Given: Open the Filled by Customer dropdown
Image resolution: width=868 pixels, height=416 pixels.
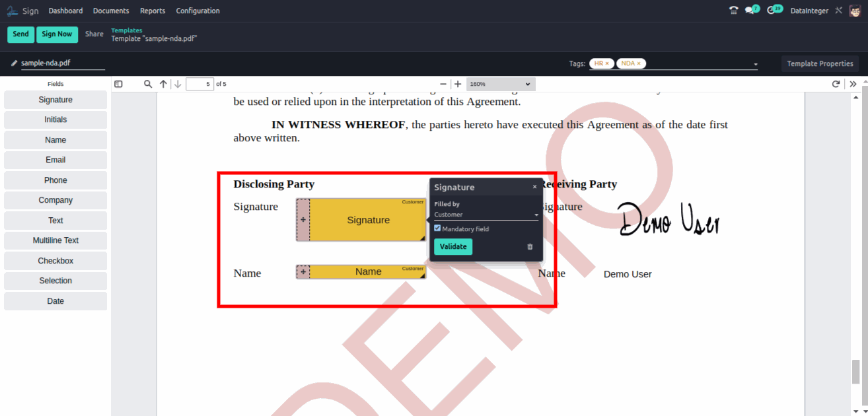Looking at the screenshot, I should pyautogui.click(x=486, y=214).
